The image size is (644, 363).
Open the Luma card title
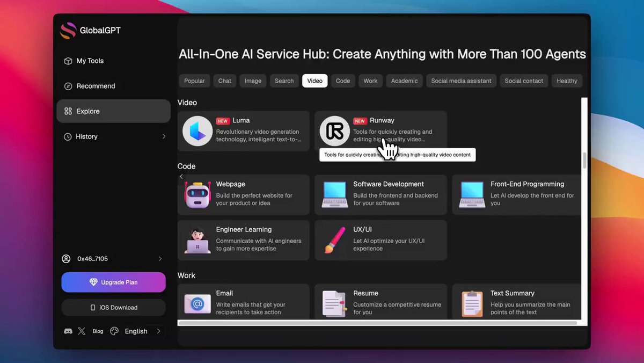click(241, 121)
